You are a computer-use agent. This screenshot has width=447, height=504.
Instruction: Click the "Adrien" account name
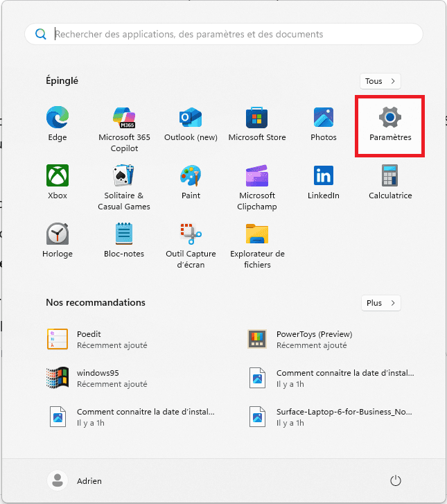[x=89, y=481]
